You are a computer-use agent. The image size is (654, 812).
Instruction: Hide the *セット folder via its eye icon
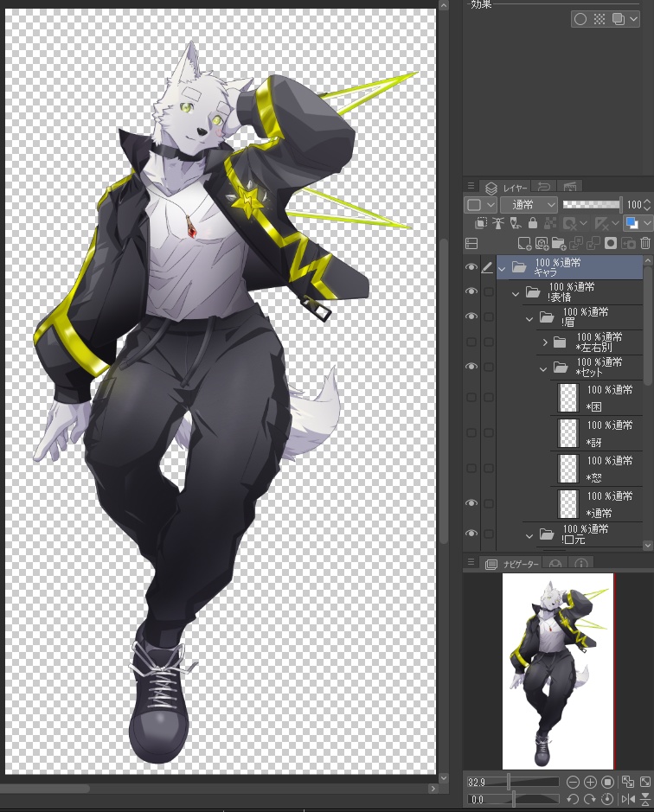click(471, 367)
